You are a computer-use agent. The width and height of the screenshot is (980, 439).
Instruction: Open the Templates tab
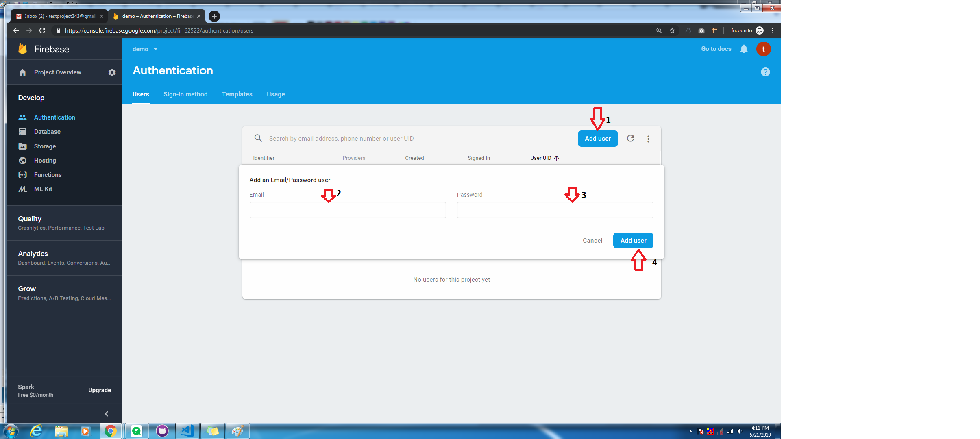237,94
